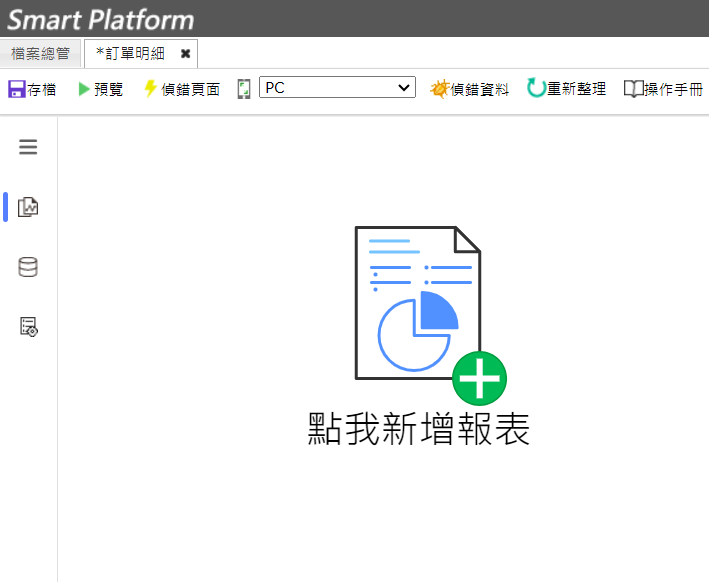The width and height of the screenshot is (709, 582).
Task: Select the report pages sidebar icon
Action: (x=28, y=207)
